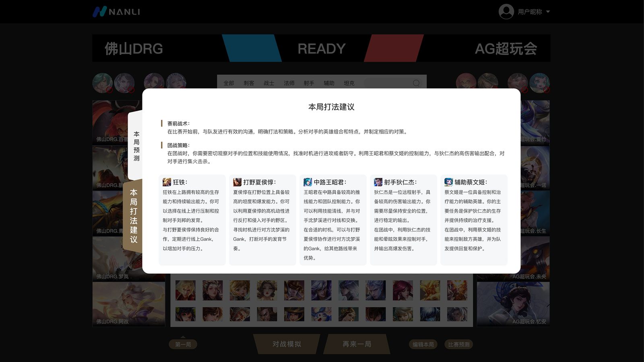Screen dimensions: 644x362
Task: Select the 全部 hero filter tab
Action: (x=229, y=83)
